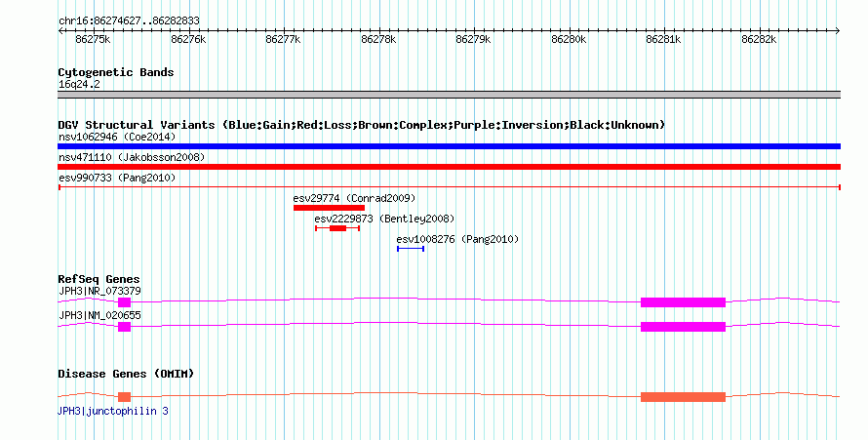The width and height of the screenshot is (868, 440).
Task: Click the JPH3|NM_020655 transcript label
Action: click(x=99, y=315)
